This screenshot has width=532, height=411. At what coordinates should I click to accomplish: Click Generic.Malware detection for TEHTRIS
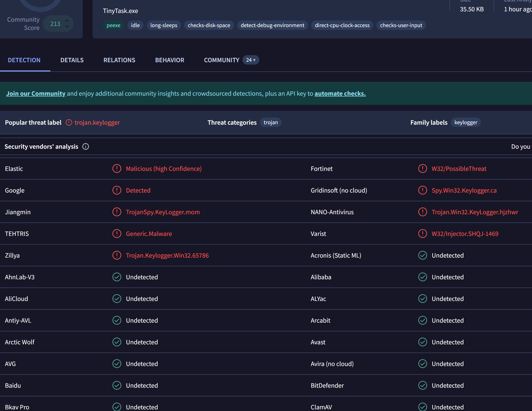coord(149,234)
